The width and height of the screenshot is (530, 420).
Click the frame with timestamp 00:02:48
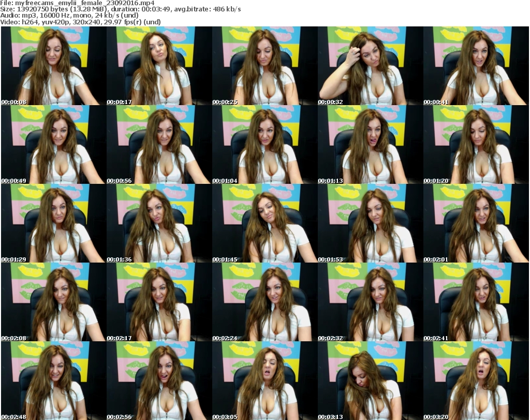pyautogui.click(x=53, y=381)
